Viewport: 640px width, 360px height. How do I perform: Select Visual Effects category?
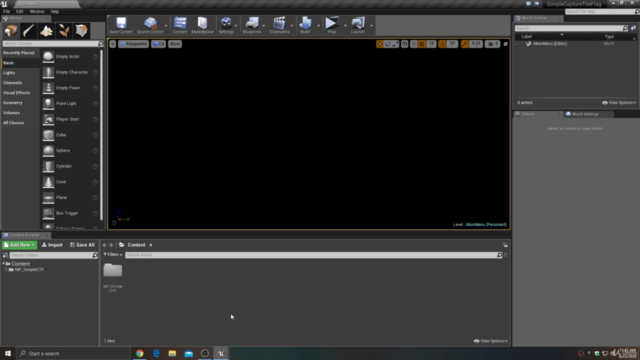(16, 93)
